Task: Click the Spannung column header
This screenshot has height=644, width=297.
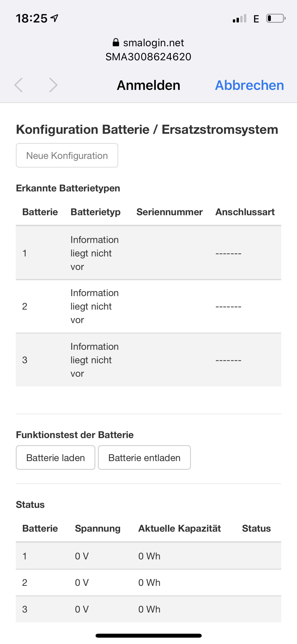Action: tap(98, 528)
